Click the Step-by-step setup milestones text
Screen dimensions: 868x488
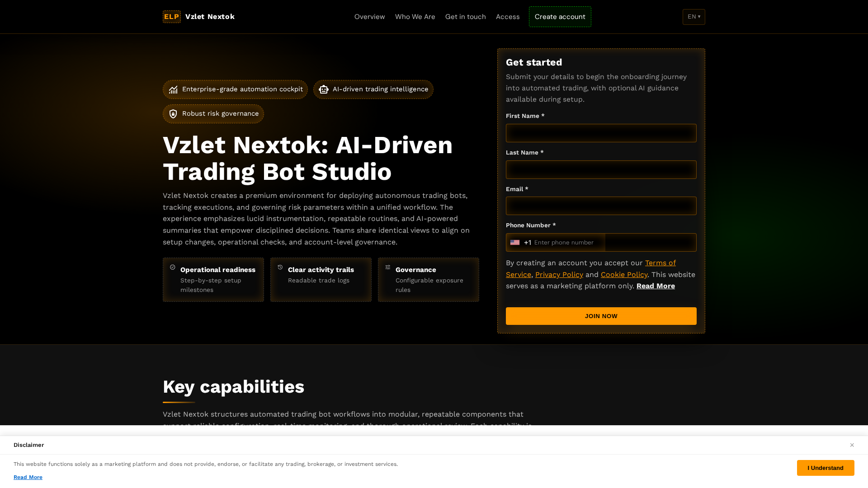[211, 285]
